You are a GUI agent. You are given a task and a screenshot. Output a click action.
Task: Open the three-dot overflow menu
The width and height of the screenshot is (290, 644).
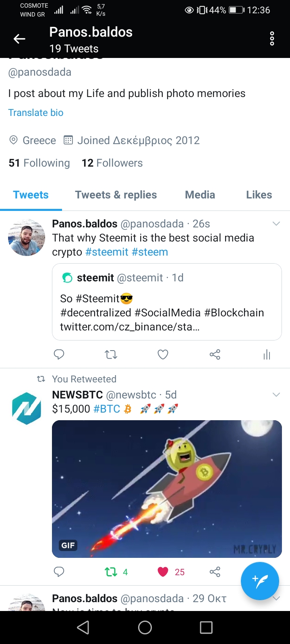tap(272, 39)
